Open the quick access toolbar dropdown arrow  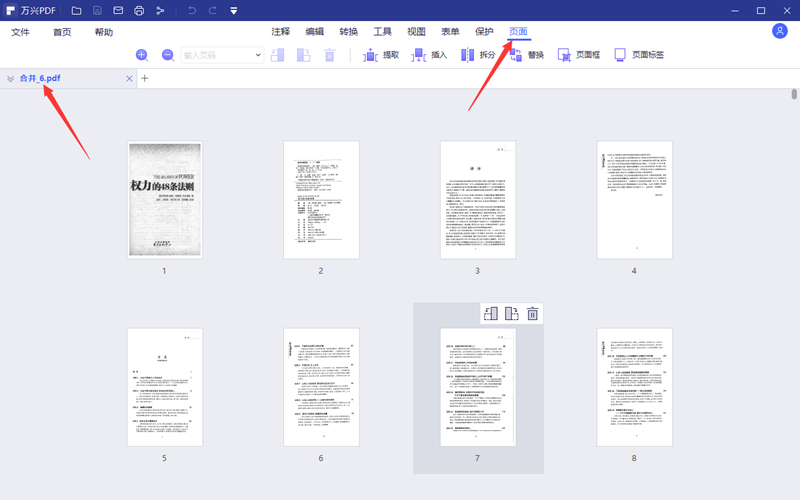[x=233, y=11]
